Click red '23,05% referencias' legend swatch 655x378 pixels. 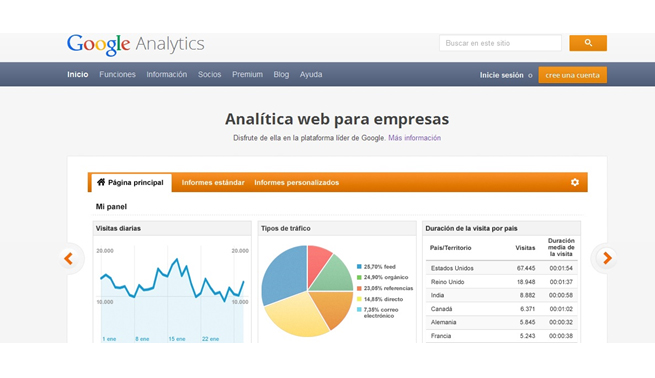pos(359,288)
